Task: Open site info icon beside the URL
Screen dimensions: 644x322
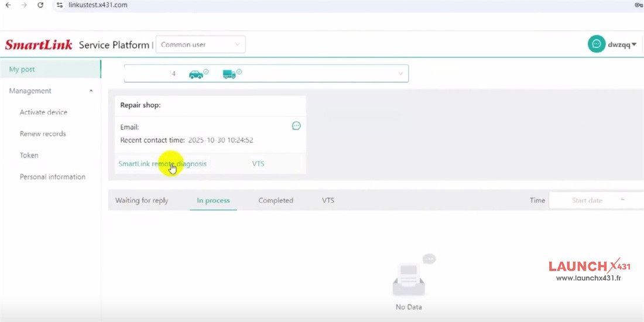Action: 60,5
